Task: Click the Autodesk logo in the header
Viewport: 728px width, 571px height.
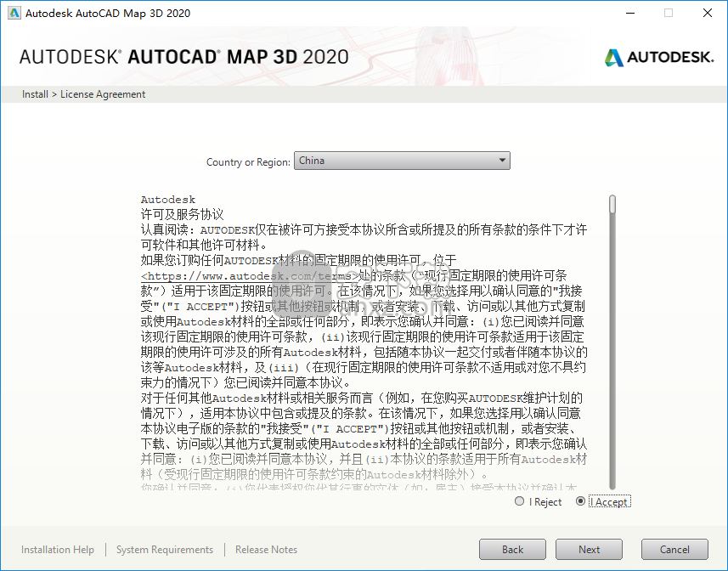Action: point(659,58)
